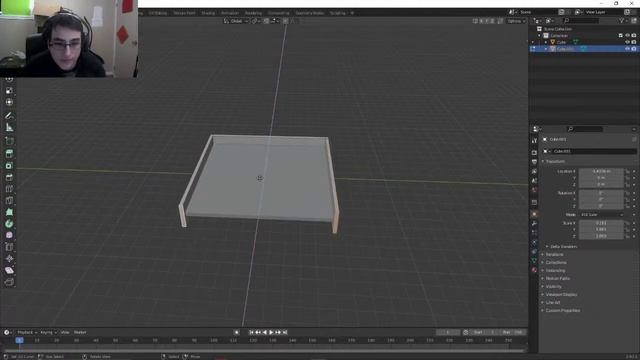
Task: Jump to the timeline end frame
Action: click(x=285, y=332)
